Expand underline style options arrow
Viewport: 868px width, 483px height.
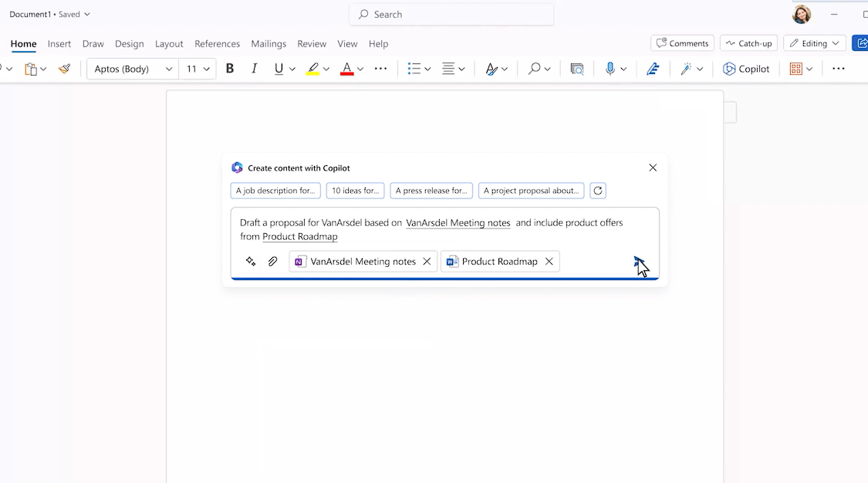point(292,69)
